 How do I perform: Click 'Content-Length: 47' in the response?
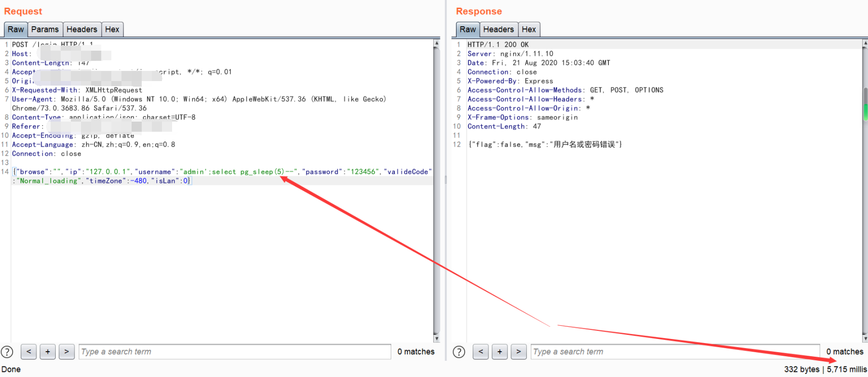(504, 127)
